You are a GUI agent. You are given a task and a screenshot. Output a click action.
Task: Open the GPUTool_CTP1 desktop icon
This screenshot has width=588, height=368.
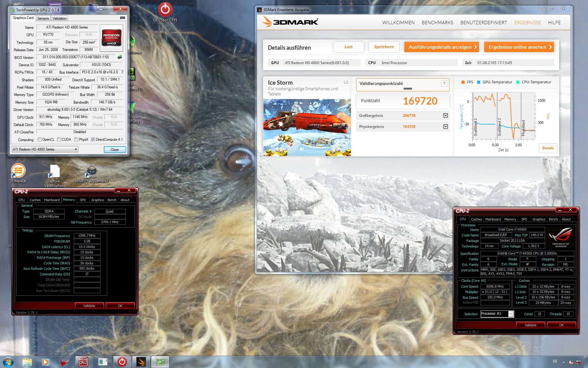pyautogui.click(x=165, y=12)
